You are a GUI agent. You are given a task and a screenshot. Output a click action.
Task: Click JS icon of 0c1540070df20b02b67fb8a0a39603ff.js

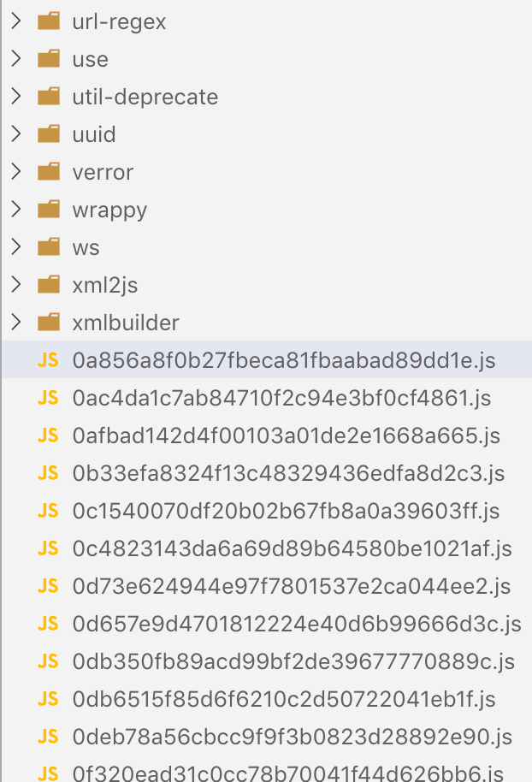point(49,511)
